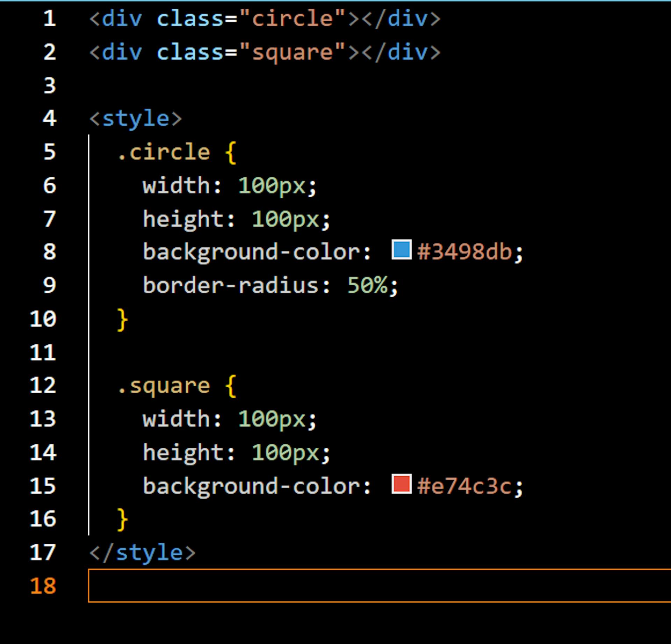Click the .circle selector text
This screenshot has width=671, height=644.
click(164, 152)
